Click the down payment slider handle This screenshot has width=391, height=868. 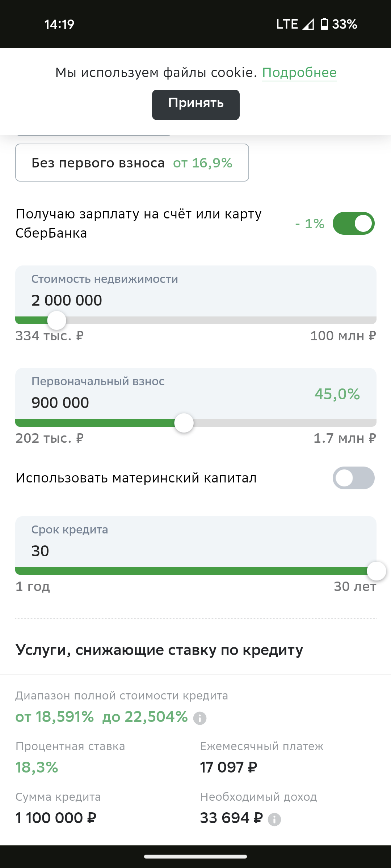click(x=184, y=423)
